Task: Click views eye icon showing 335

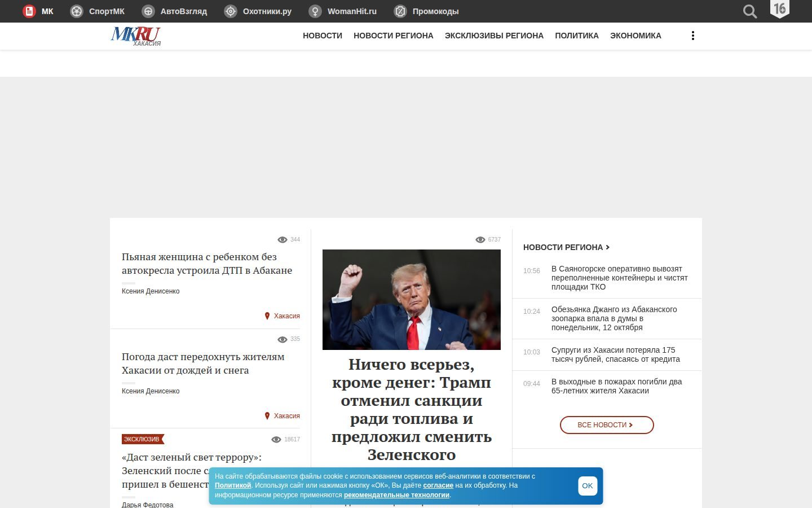Action: 283,339
